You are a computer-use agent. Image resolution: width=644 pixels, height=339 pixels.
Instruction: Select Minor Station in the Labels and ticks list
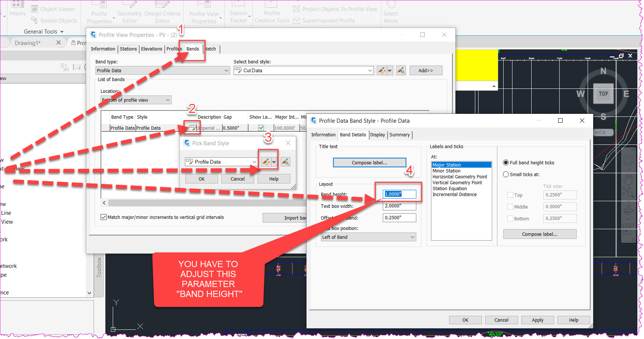pyautogui.click(x=446, y=171)
